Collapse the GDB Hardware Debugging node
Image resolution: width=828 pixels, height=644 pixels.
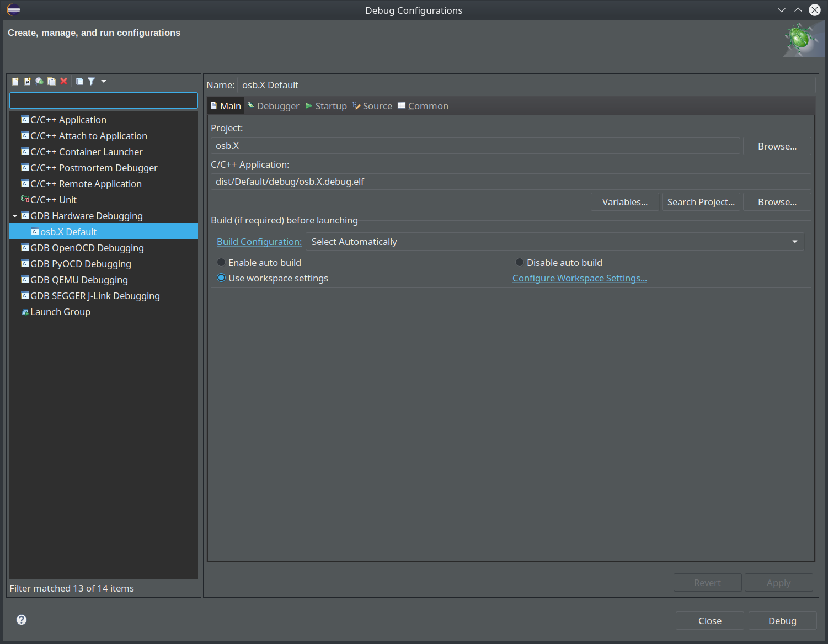click(x=15, y=216)
